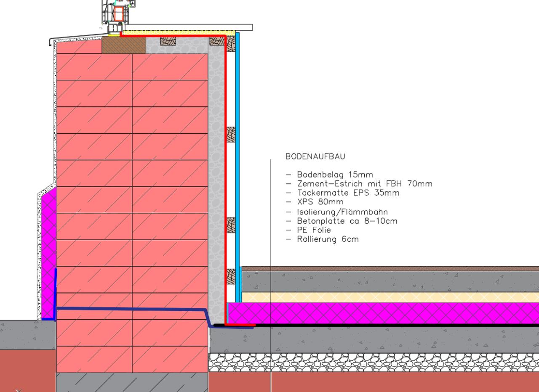
Task: Select "Zement-Estrich mit FBH 70mm" label
Action: (364, 184)
